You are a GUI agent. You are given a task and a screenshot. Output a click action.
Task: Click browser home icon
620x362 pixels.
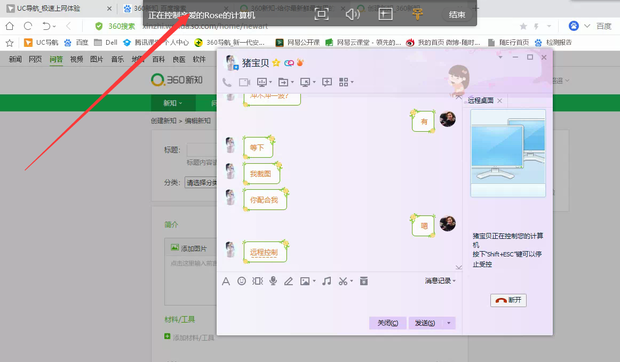click(9, 26)
